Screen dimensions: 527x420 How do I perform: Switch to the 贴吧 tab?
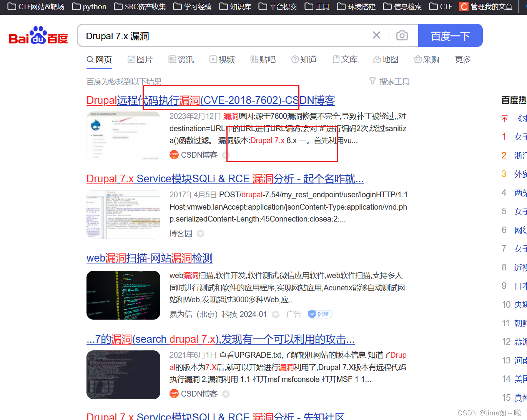(263, 60)
